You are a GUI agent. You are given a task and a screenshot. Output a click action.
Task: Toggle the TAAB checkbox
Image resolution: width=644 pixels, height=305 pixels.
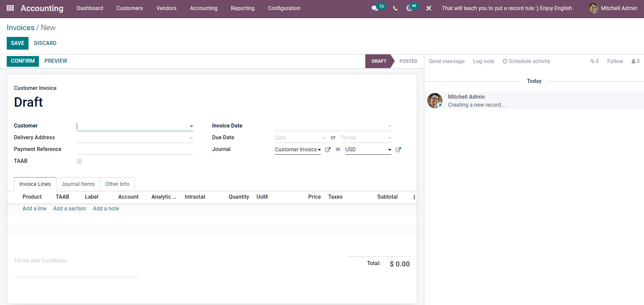pyautogui.click(x=79, y=161)
